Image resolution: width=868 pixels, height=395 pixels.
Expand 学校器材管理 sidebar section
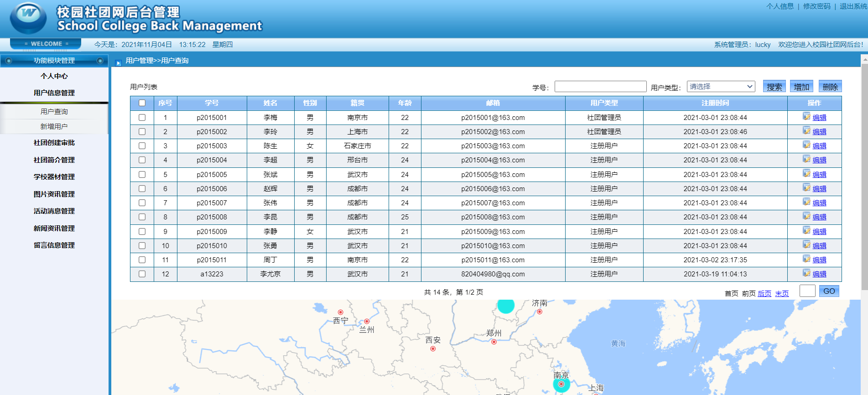54,177
